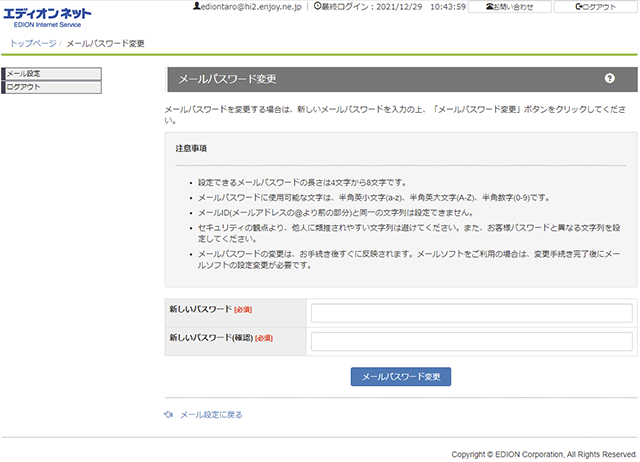The height and width of the screenshot is (462, 640).
Task: Click the 注意事項 heading
Action: (191, 148)
